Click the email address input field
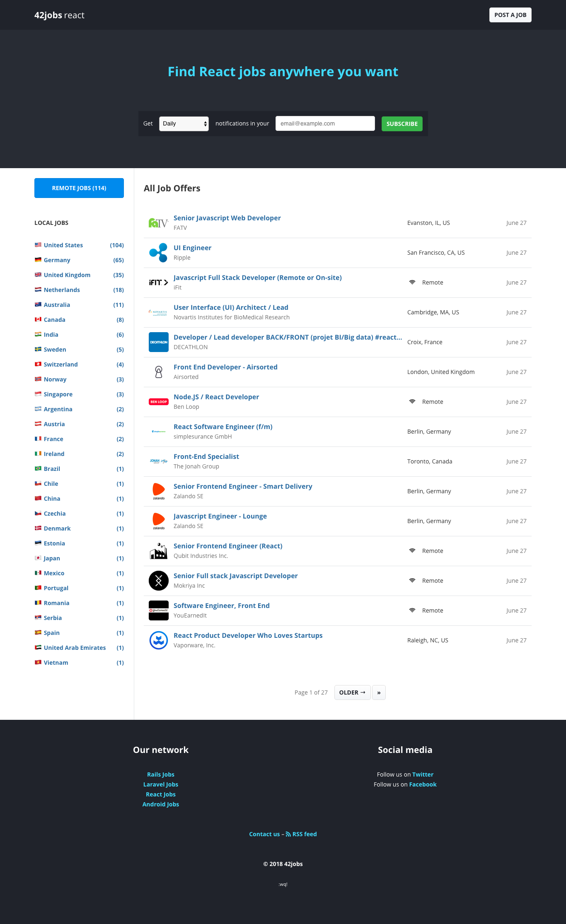This screenshot has width=566, height=924. 325,123
